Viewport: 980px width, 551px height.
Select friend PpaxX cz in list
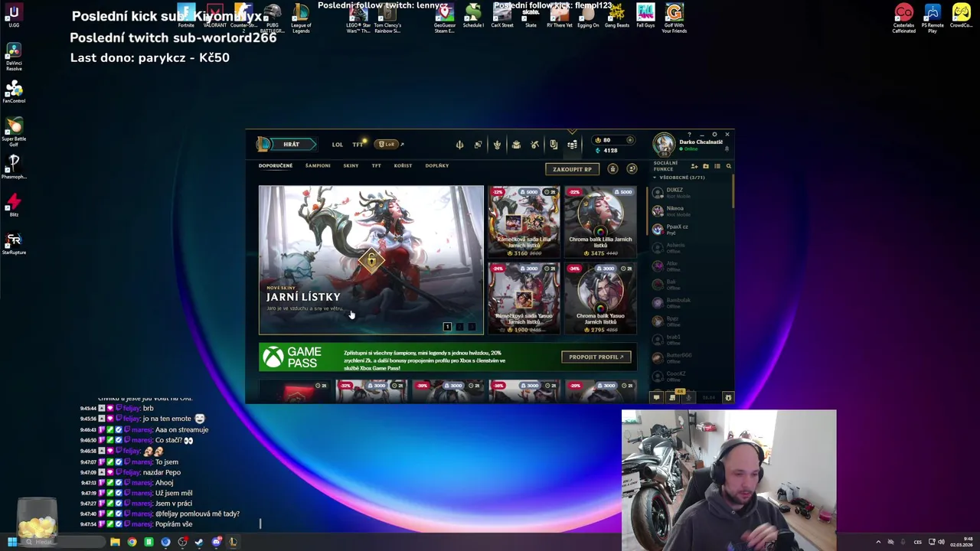click(689, 229)
